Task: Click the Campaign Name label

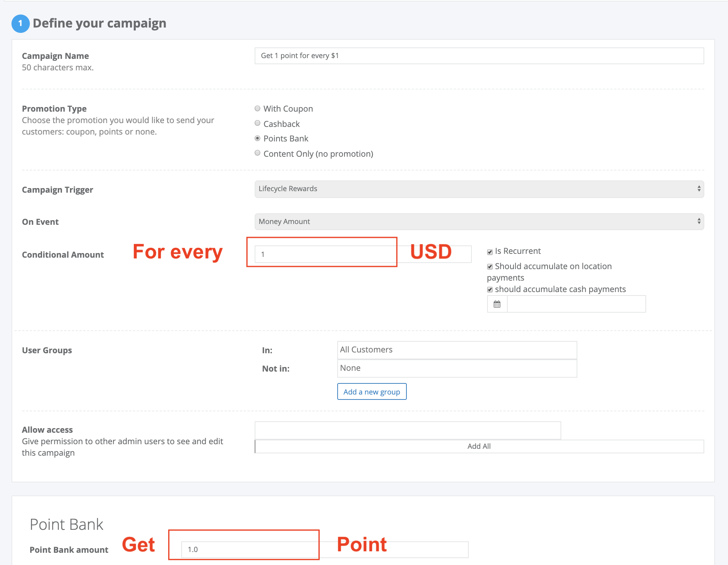Action: click(55, 56)
